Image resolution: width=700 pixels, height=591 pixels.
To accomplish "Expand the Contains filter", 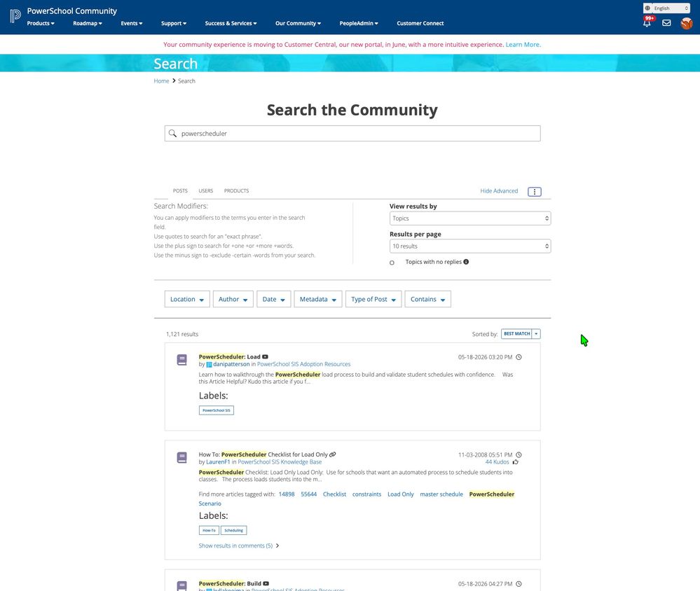I will [427, 299].
